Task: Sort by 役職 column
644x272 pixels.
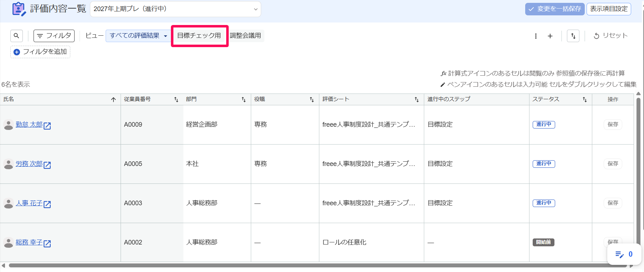Action: pos(312,100)
